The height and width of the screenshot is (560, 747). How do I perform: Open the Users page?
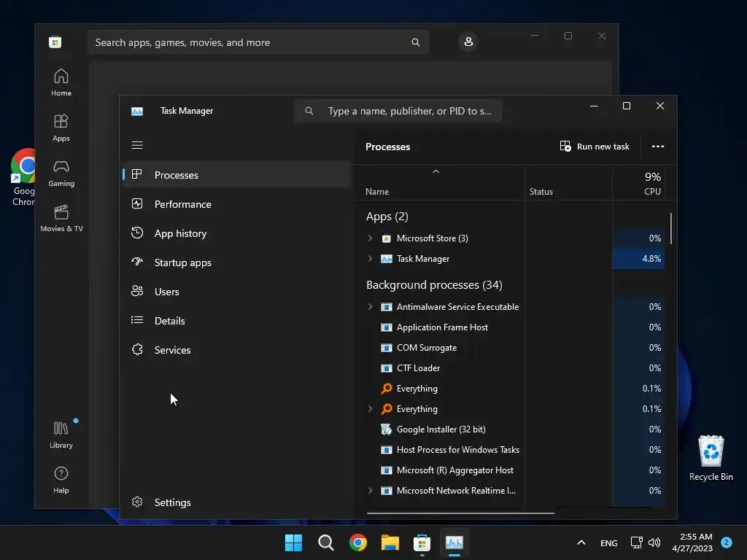(x=237, y=292)
